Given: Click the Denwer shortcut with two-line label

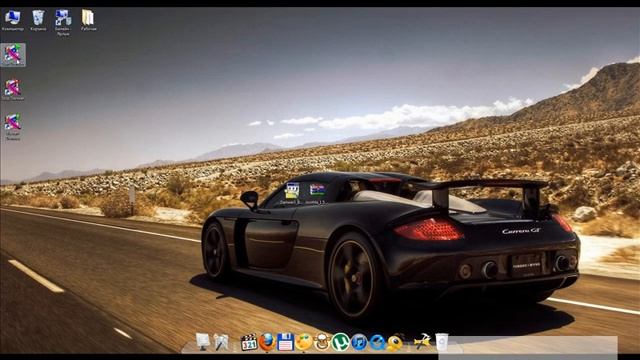Looking at the screenshot, I should click(x=13, y=127).
